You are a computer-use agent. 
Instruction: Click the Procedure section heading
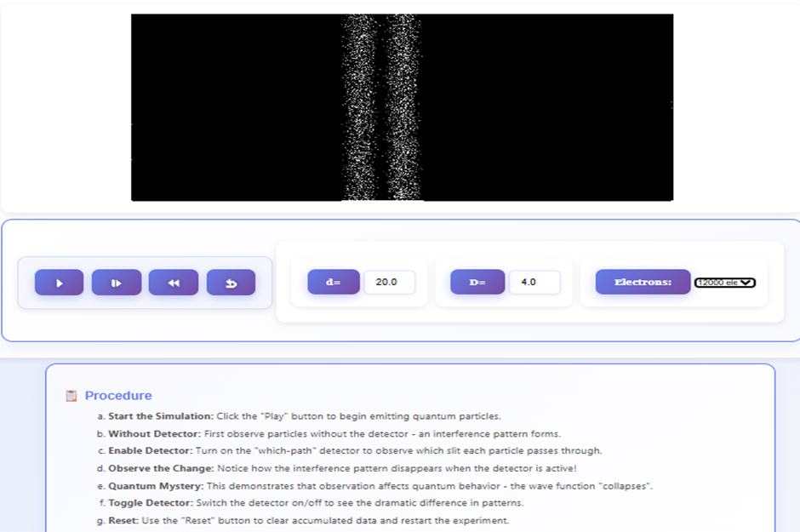coord(118,395)
